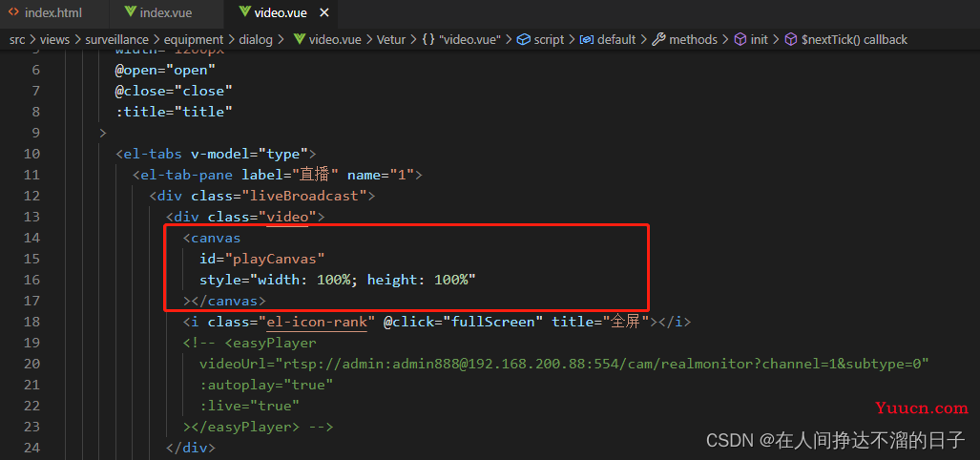The height and width of the screenshot is (460, 980).
Task: Select the $nextTick() callback breadcrumb
Action: click(854, 39)
